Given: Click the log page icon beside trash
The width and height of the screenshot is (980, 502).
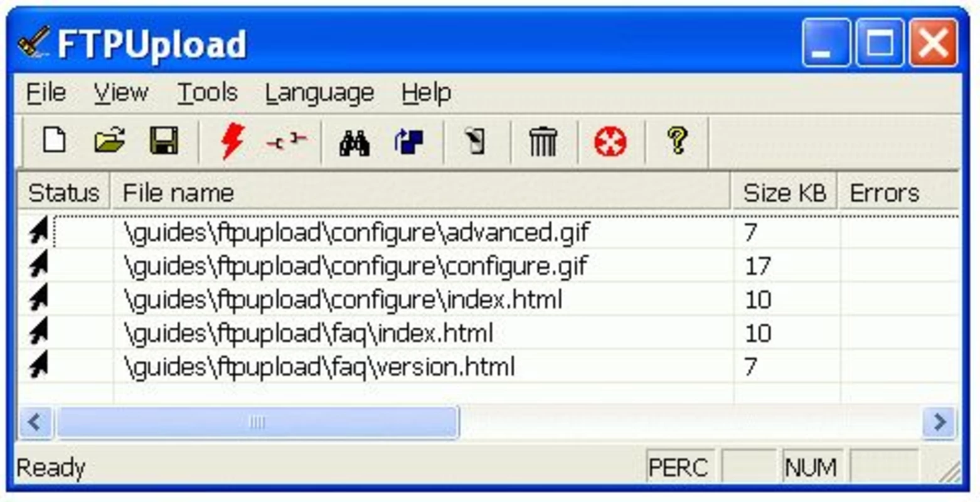Looking at the screenshot, I should [476, 141].
